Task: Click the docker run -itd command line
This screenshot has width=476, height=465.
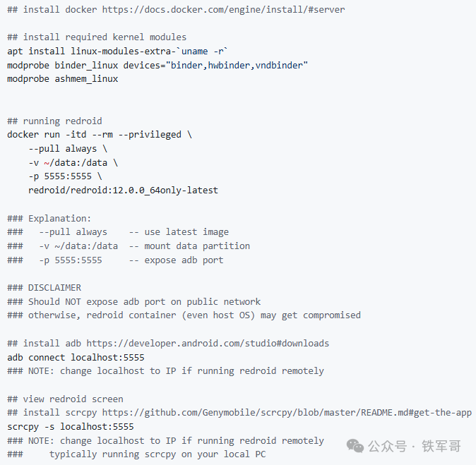Action: (99, 135)
